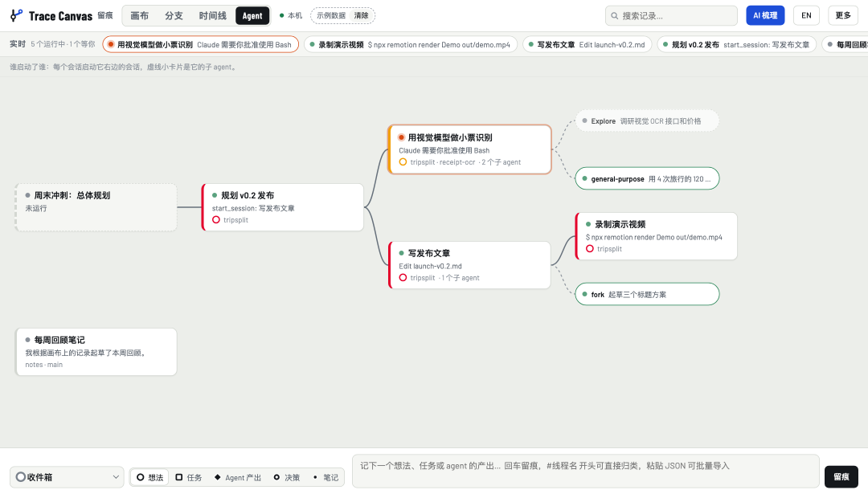868x494 pixels.
Task: Click green dot on general-purpose sub-agent chip
Action: 584,178
